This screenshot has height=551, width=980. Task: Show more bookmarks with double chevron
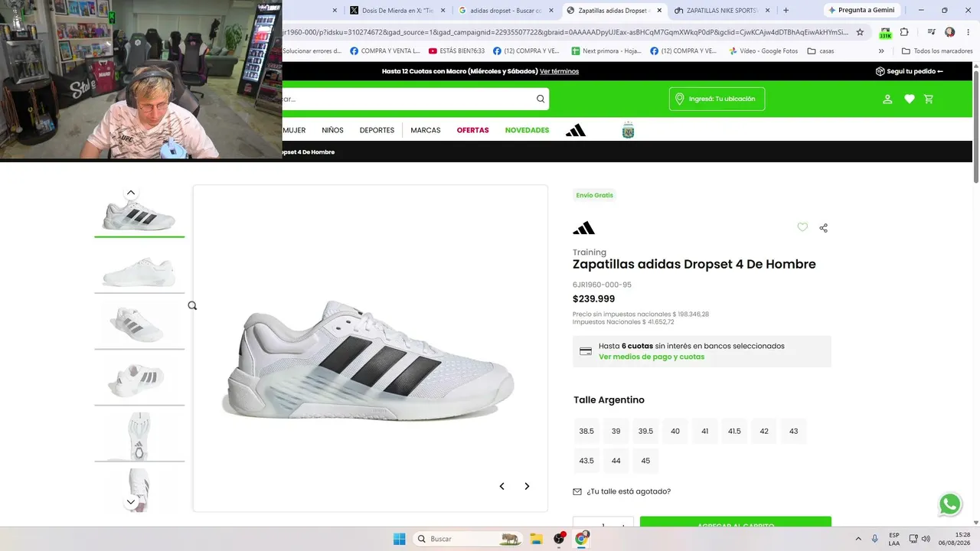coord(881,51)
